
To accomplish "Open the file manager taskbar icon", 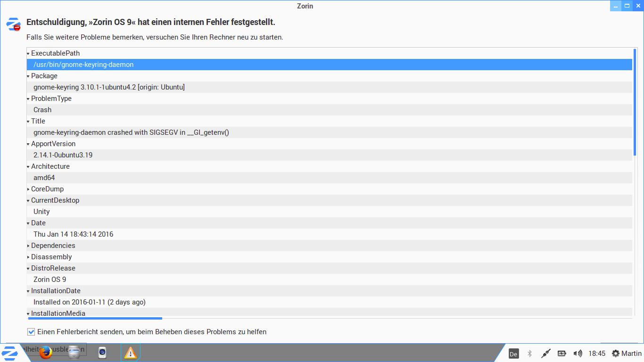I will [x=74, y=353].
